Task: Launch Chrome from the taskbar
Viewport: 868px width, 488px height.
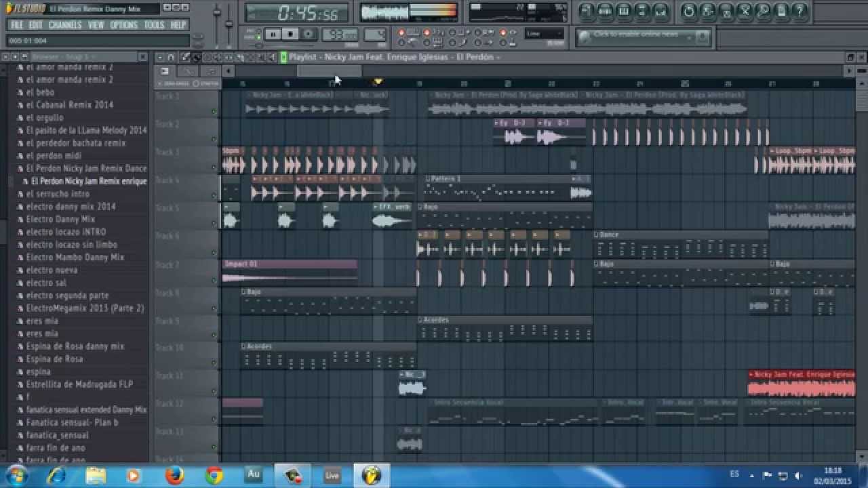Action: 214,476
